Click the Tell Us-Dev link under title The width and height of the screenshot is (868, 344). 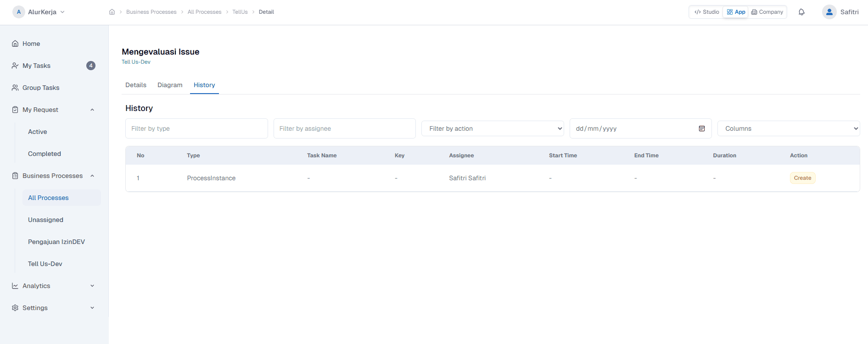tap(136, 62)
